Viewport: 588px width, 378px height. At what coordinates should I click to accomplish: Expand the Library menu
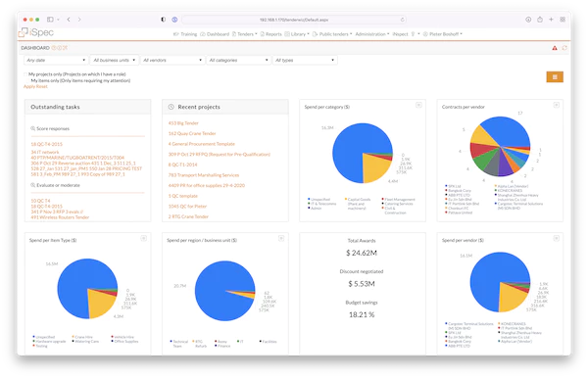(297, 34)
